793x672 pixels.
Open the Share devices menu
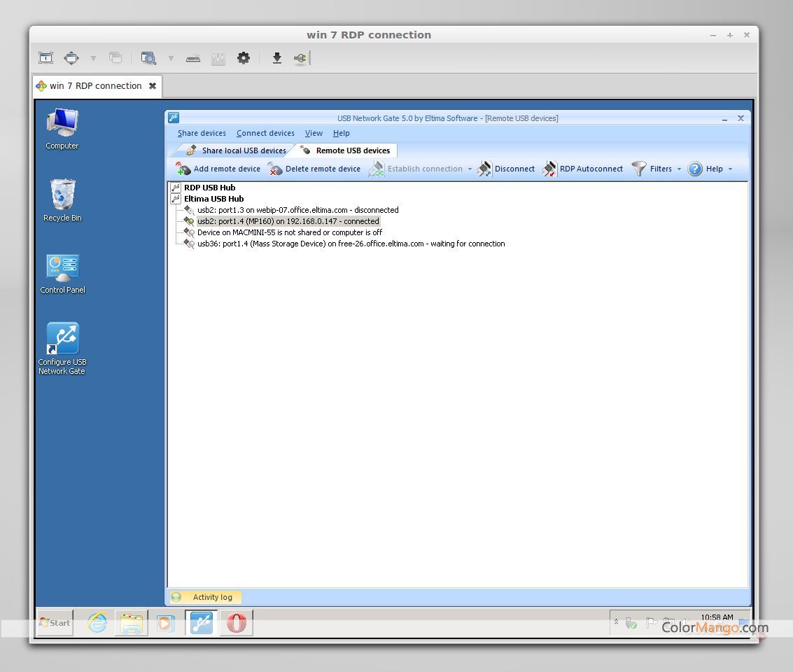point(202,133)
